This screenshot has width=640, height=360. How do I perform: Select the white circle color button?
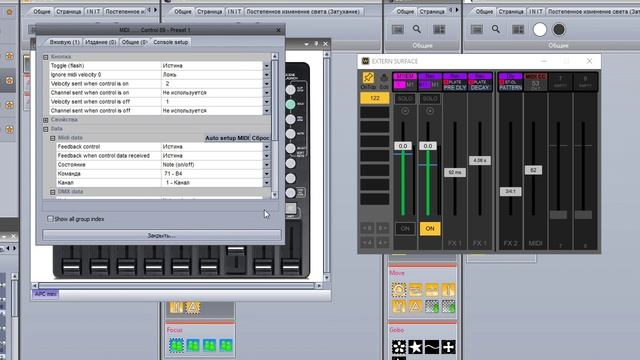coord(540,29)
